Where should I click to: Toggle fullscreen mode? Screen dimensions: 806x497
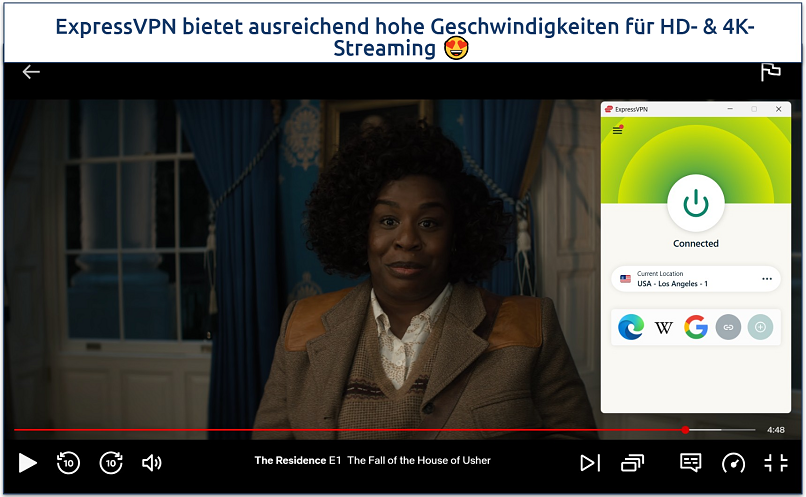(776, 462)
